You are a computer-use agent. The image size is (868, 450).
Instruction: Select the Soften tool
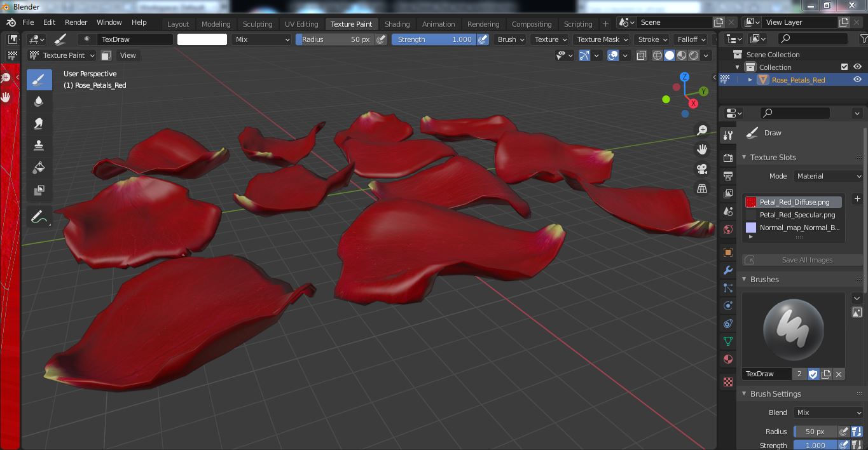(x=39, y=102)
